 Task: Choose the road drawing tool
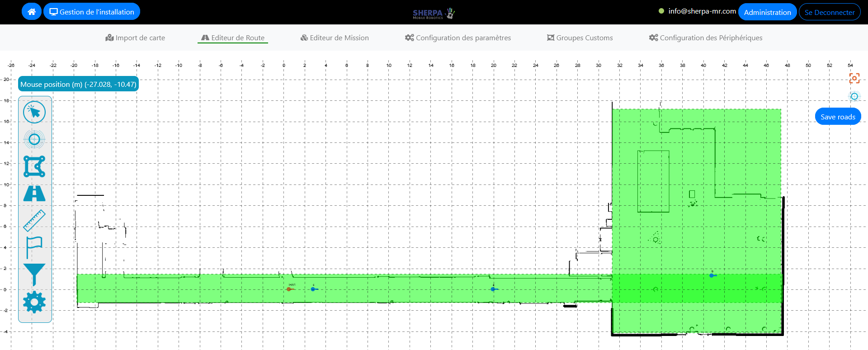tap(34, 194)
